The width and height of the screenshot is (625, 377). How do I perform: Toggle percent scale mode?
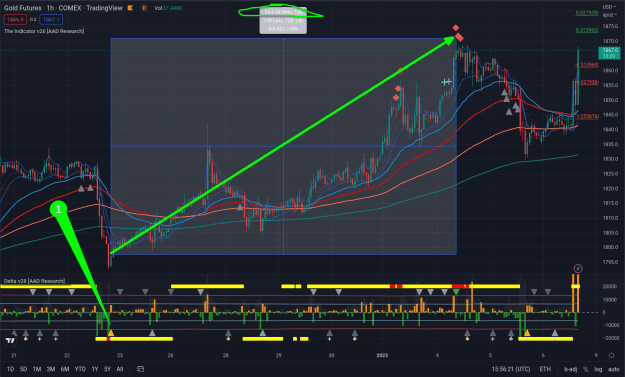click(x=586, y=369)
